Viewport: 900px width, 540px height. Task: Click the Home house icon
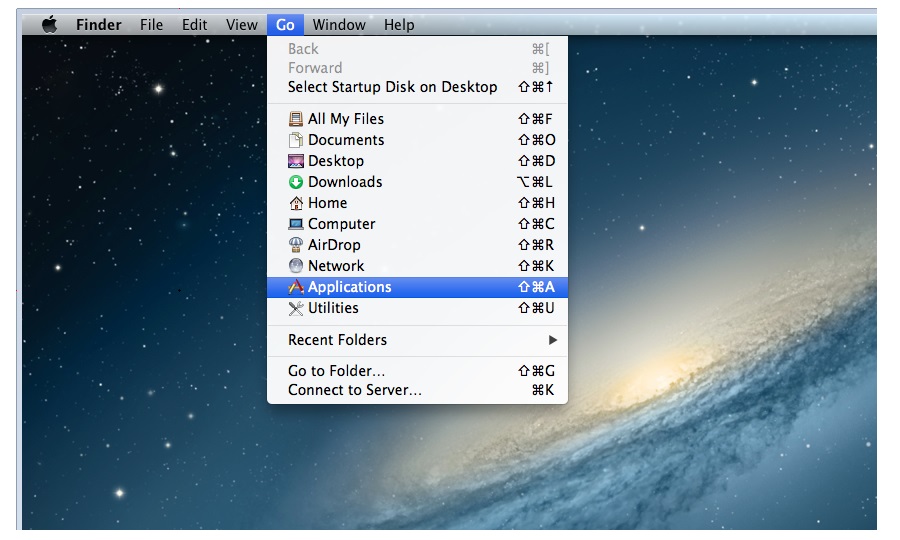coord(296,203)
